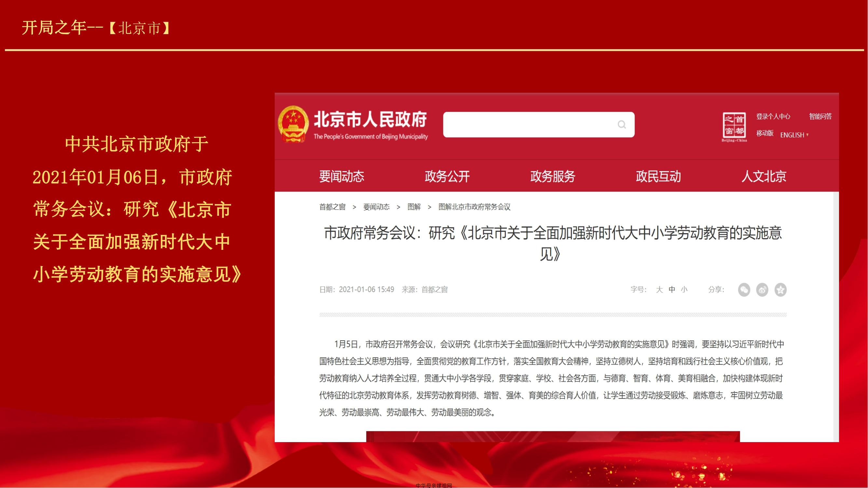868x488 pixels.
Task: Open the 要闻动态 navigation menu
Action: [x=342, y=176]
